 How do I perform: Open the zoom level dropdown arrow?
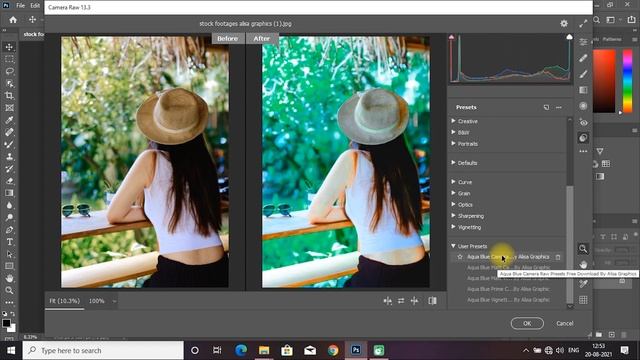point(114,301)
